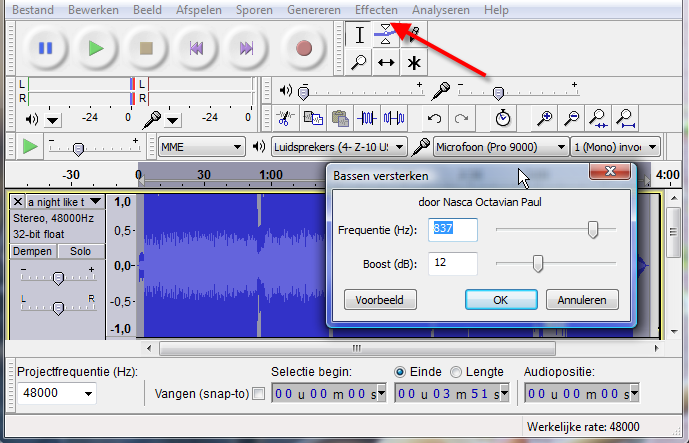This screenshot has height=443, width=689.
Task: Expand the Microfoon (Pro 9000) input dropdown
Action: point(500,147)
